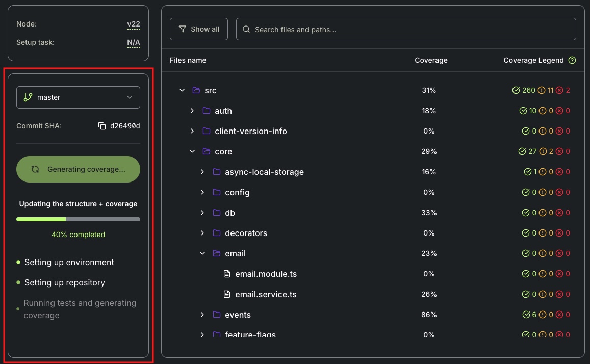Collapse the email folder chevron
The height and width of the screenshot is (364, 590).
[202, 253]
